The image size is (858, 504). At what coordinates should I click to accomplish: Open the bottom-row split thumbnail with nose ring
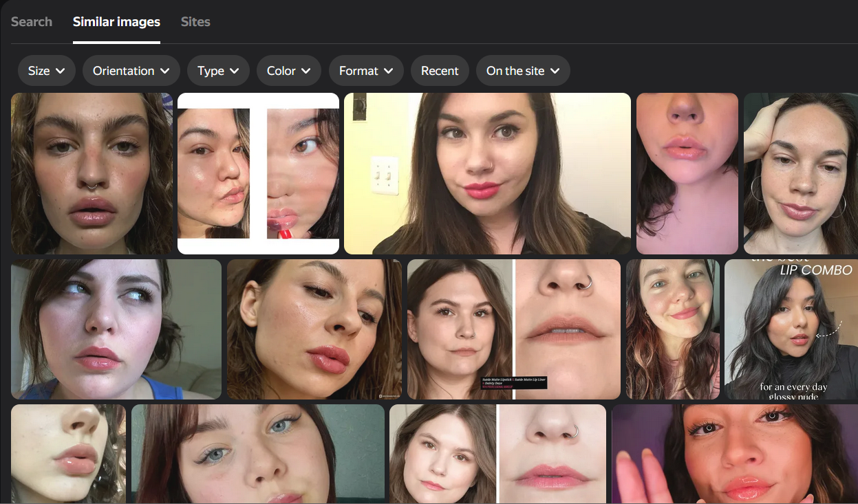click(x=497, y=454)
